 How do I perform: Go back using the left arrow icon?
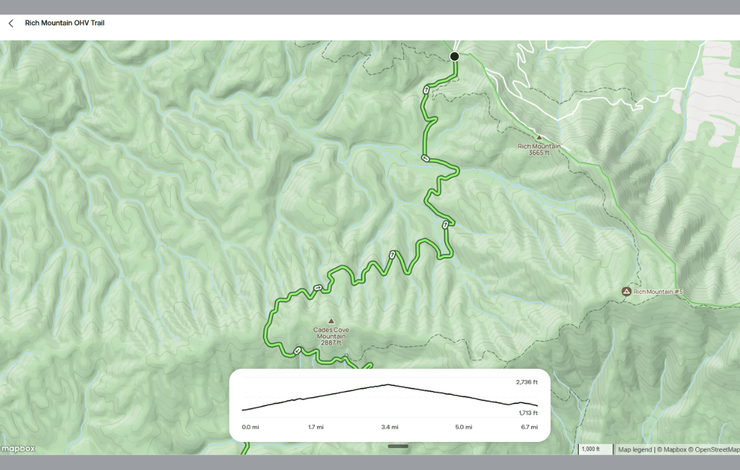pyautogui.click(x=11, y=23)
